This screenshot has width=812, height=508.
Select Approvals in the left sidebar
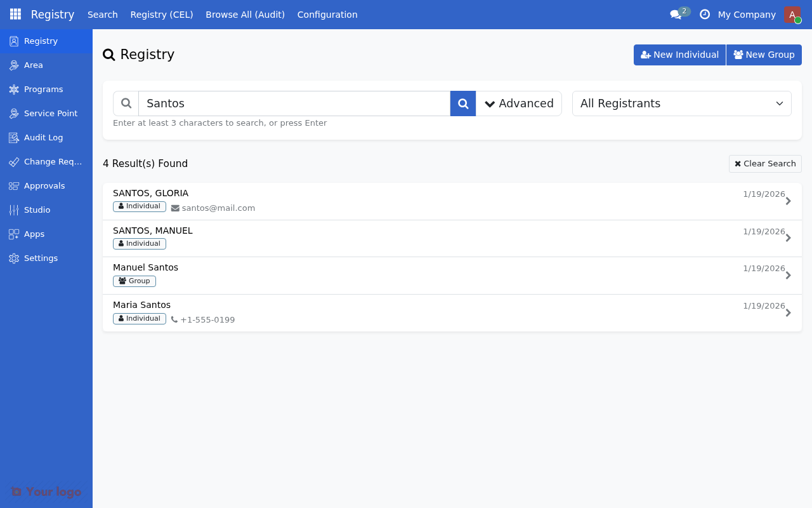click(x=44, y=185)
